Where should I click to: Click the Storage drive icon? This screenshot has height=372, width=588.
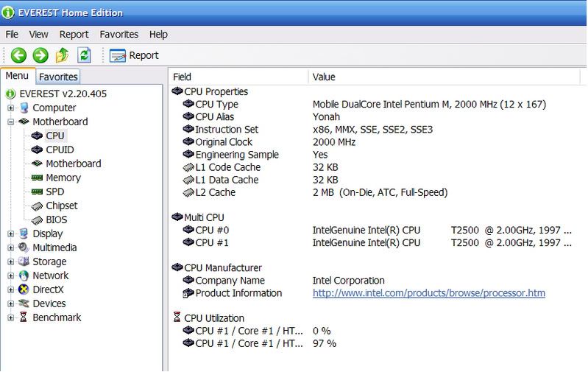click(x=24, y=262)
